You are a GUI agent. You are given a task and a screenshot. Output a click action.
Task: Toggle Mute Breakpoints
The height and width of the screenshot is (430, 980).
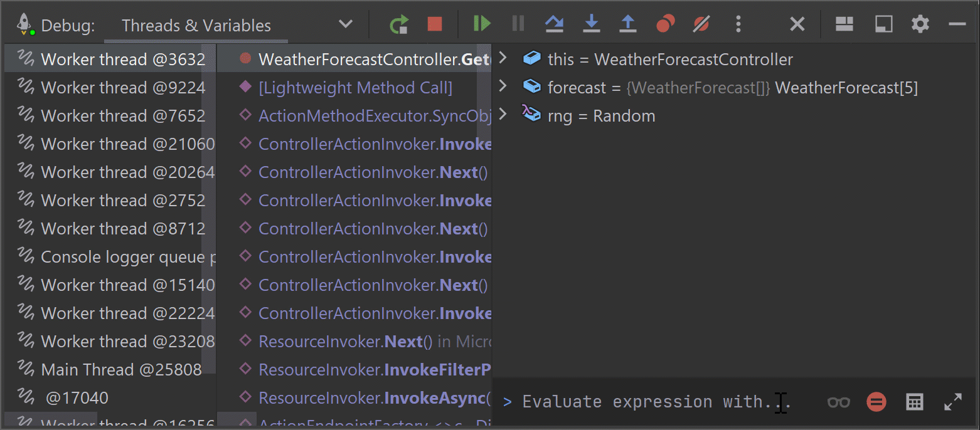tap(701, 24)
